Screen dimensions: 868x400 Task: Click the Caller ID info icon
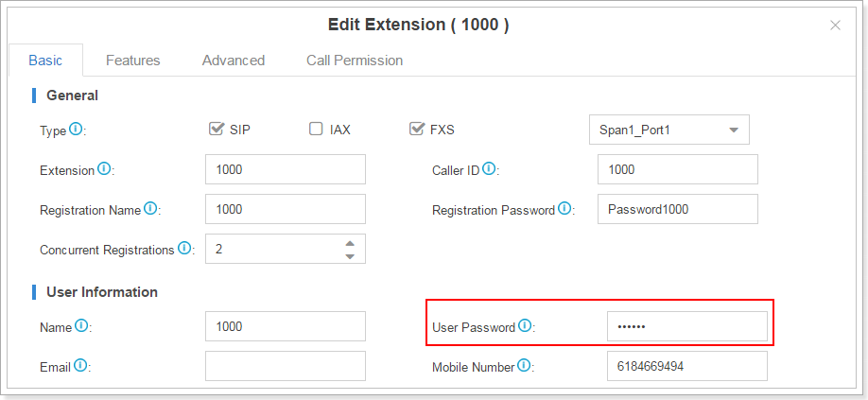pos(489,169)
